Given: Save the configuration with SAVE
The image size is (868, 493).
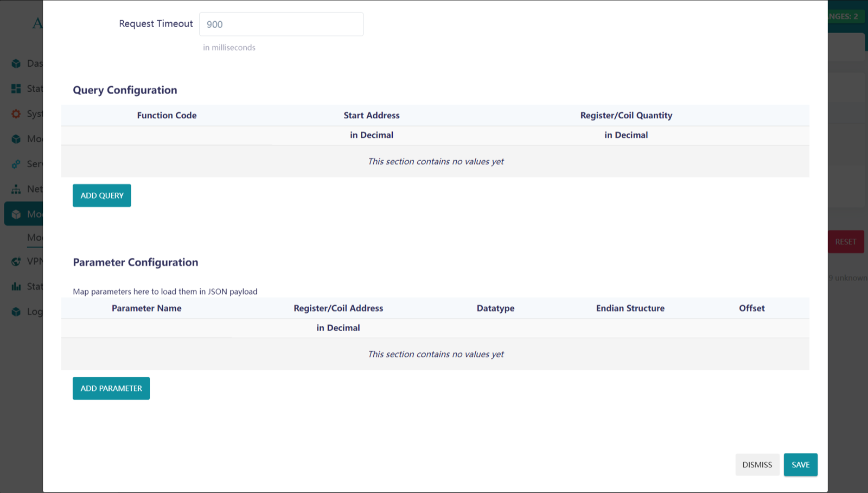Looking at the screenshot, I should [801, 465].
